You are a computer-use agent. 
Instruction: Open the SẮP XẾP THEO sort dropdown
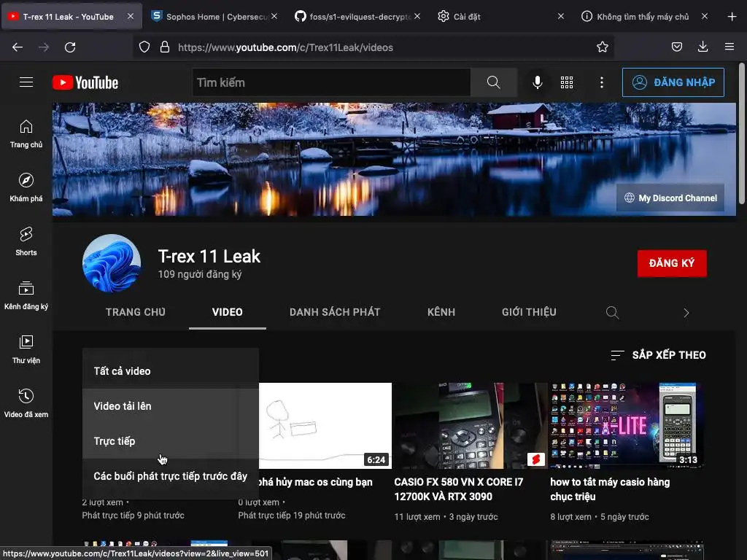[x=659, y=355]
